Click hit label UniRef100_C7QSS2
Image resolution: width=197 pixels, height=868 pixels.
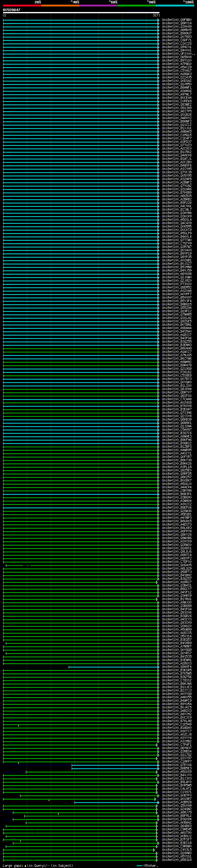point(177,680)
